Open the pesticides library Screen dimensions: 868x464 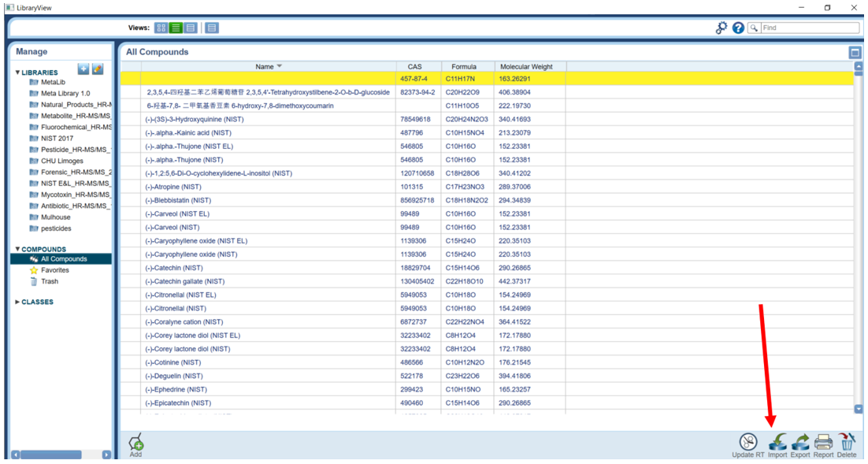pos(55,228)
